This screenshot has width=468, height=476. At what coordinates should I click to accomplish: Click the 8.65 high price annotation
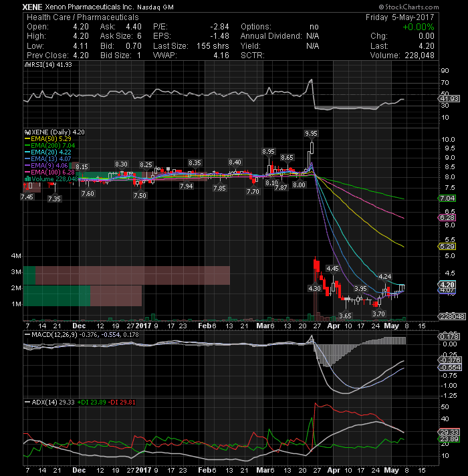287,157
